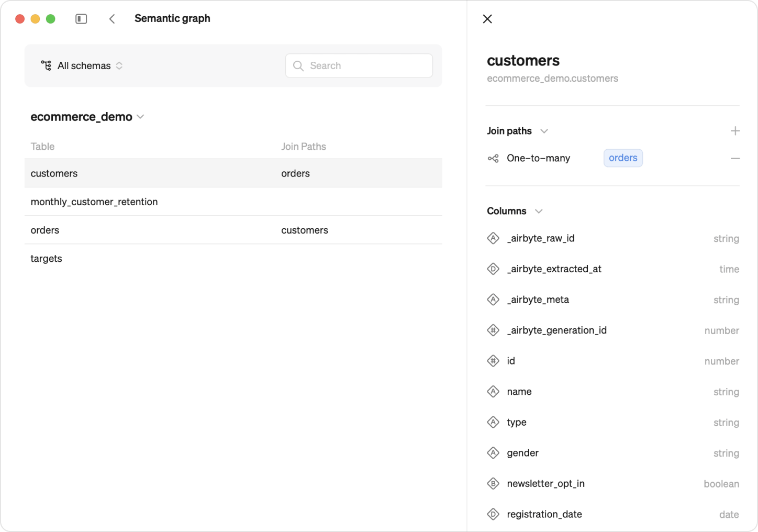The height and width of the screenshot is (532, 758).
Task: Toggle the sidebar panel icon
Action: tap(81, 19)
